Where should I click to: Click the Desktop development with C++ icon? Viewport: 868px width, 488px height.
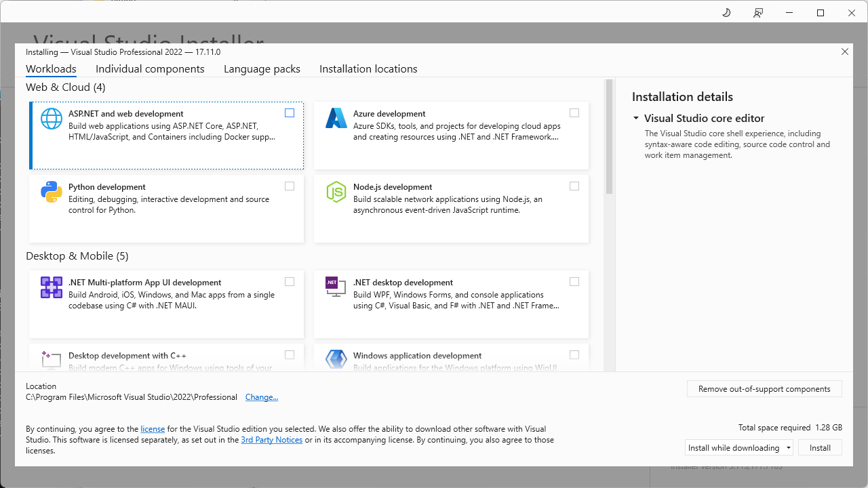pyautogui.click(x=52, y=360)
